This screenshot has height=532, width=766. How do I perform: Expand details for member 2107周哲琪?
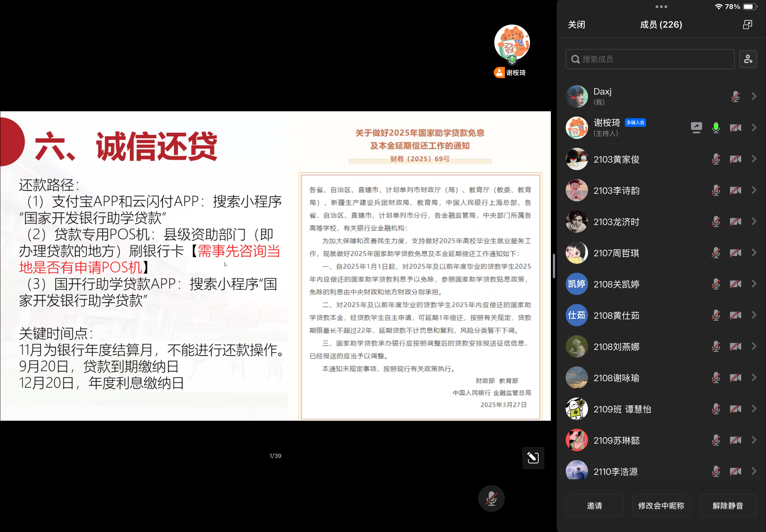[754, 253]
